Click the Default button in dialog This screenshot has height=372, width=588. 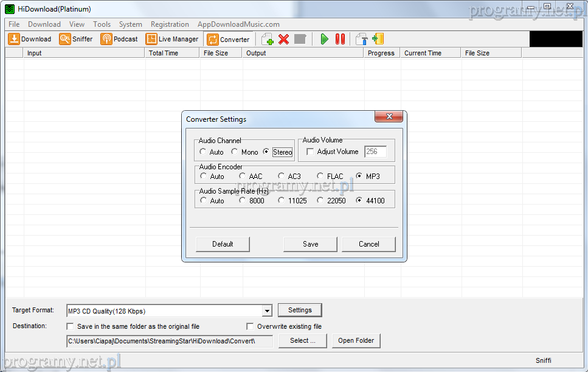click(x=223, y=244)
